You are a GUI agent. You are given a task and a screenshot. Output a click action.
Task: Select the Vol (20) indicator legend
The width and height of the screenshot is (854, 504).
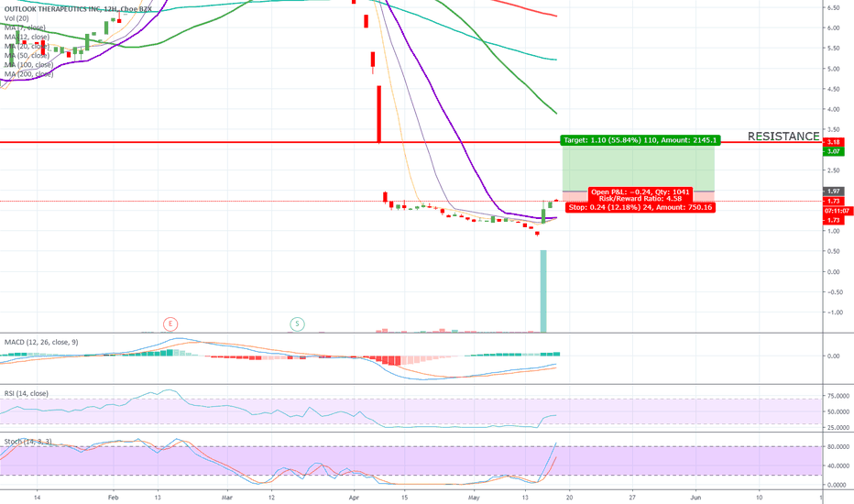(x=16, y=18)
